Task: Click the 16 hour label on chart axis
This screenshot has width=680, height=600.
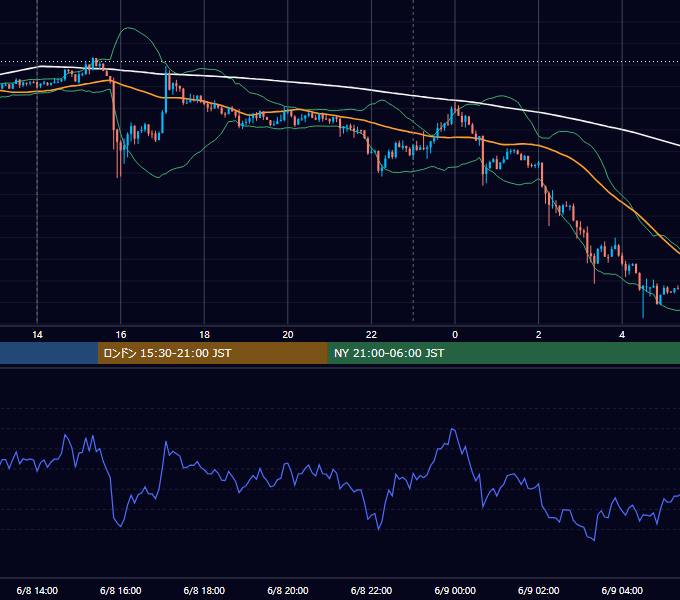Action: (121, 335)
